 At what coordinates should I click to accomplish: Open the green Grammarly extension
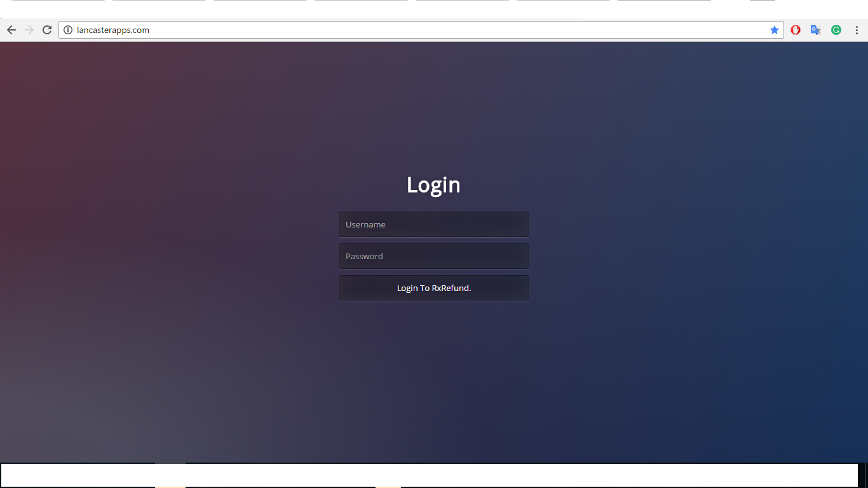tap(836, 30)
